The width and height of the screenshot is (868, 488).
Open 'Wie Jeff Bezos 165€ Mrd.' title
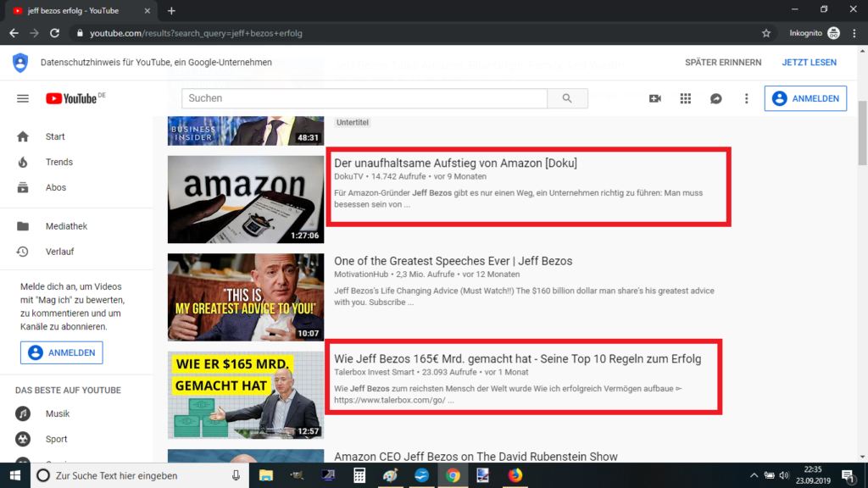click(x=518, y=359)
